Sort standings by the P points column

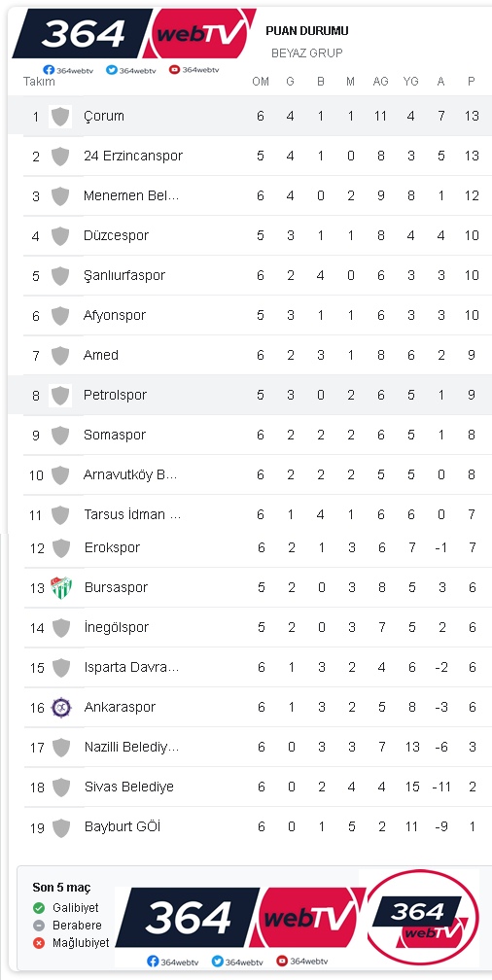[x=472, y=82]
